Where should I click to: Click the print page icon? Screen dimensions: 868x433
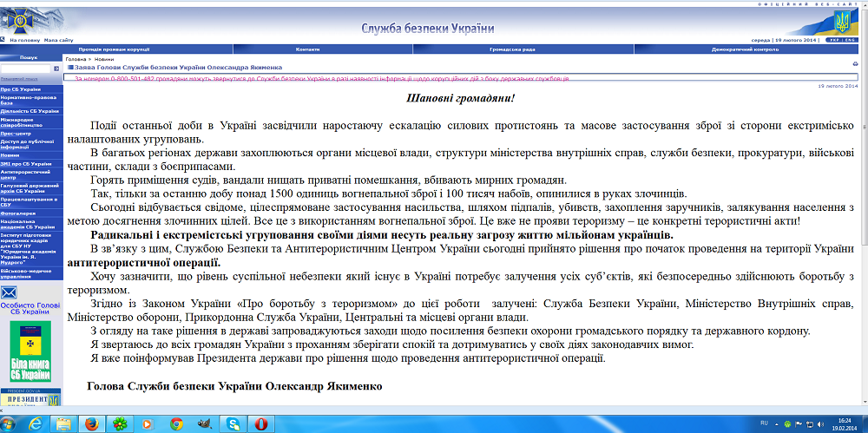pos(855,64)
